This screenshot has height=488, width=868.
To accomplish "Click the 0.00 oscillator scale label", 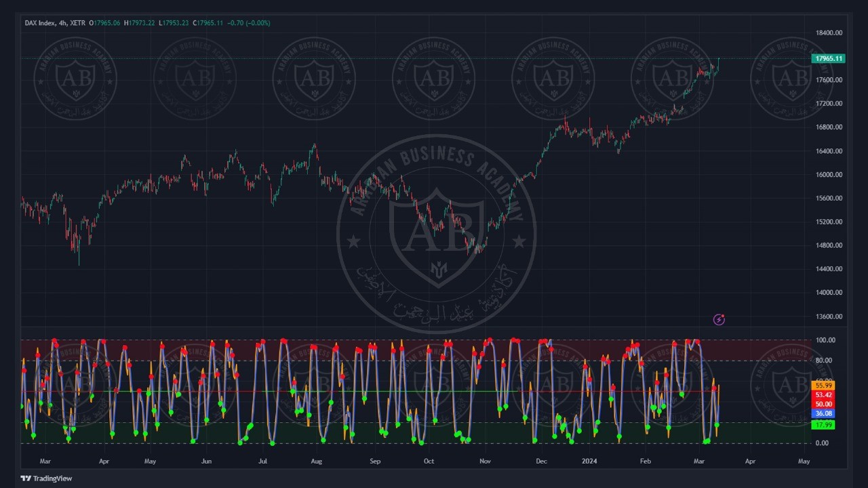I will point(821,443).
